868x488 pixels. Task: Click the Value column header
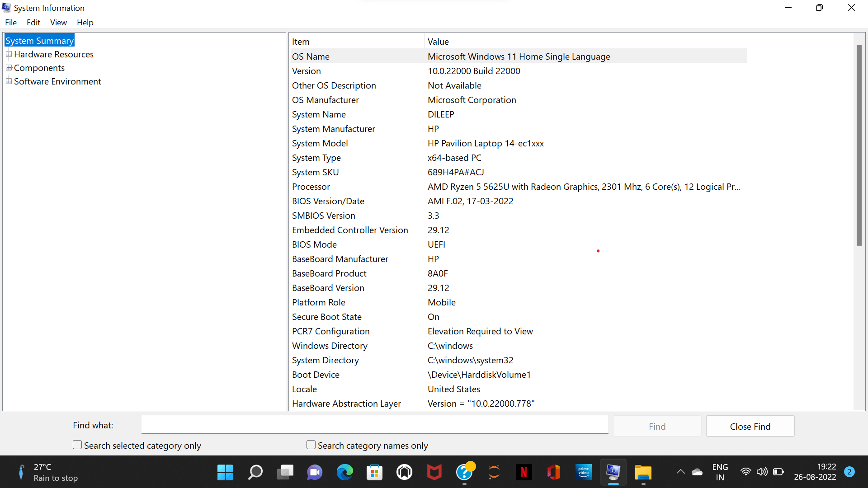click(586, 42)
